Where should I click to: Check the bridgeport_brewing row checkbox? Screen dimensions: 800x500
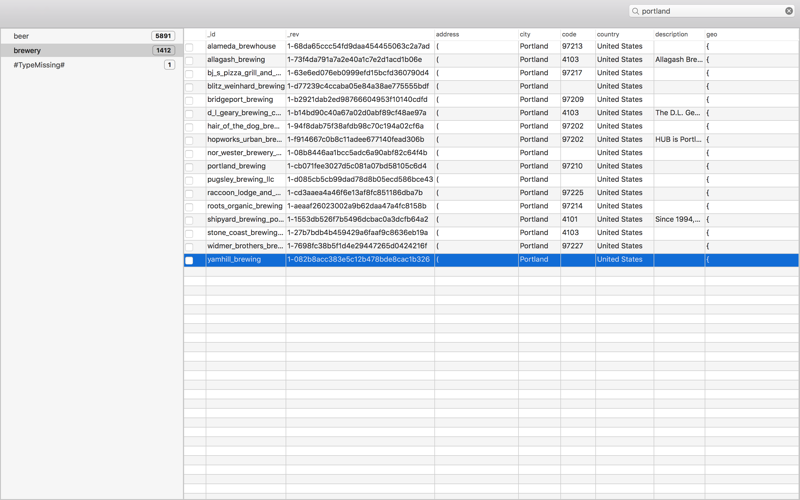point(189,100)
